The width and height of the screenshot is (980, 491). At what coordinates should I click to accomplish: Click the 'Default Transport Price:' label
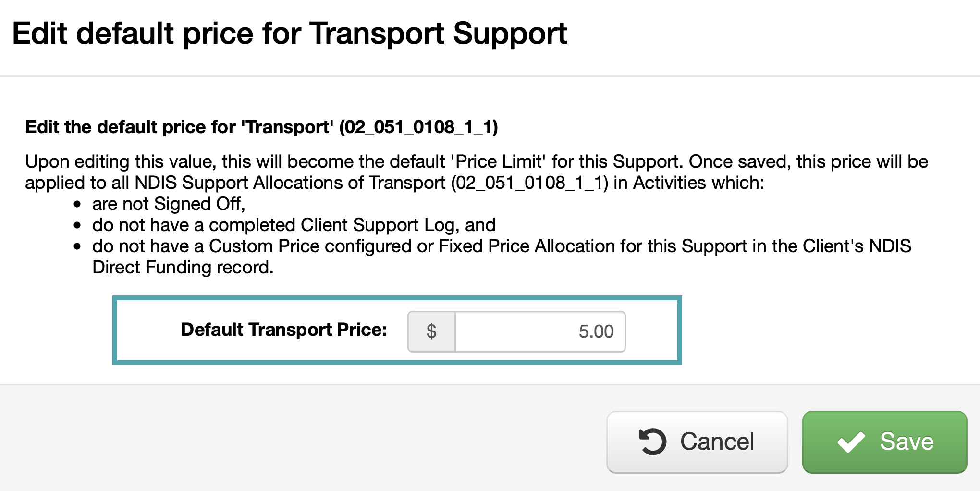[x=283, y=330]
